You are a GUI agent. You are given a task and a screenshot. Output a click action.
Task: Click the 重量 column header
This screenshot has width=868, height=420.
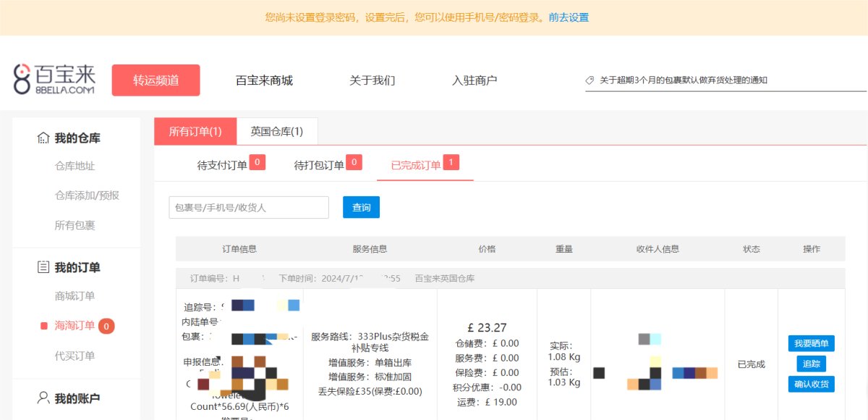point(564,249)
